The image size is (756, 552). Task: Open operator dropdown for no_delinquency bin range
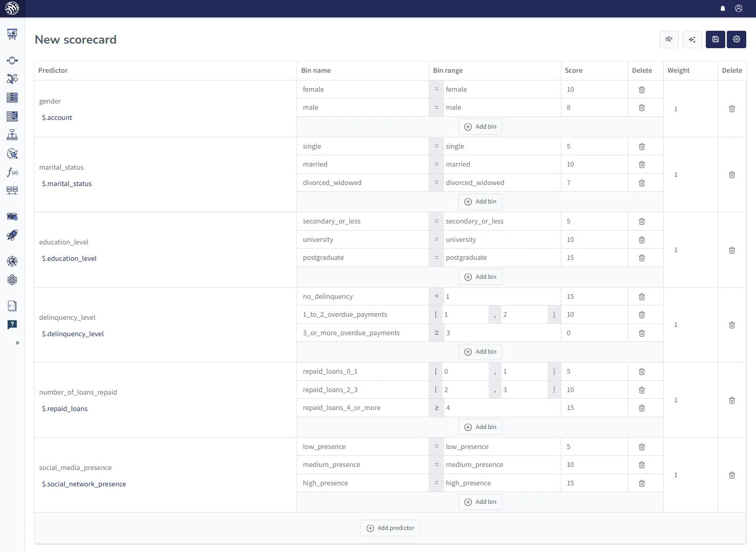point(436,296)
